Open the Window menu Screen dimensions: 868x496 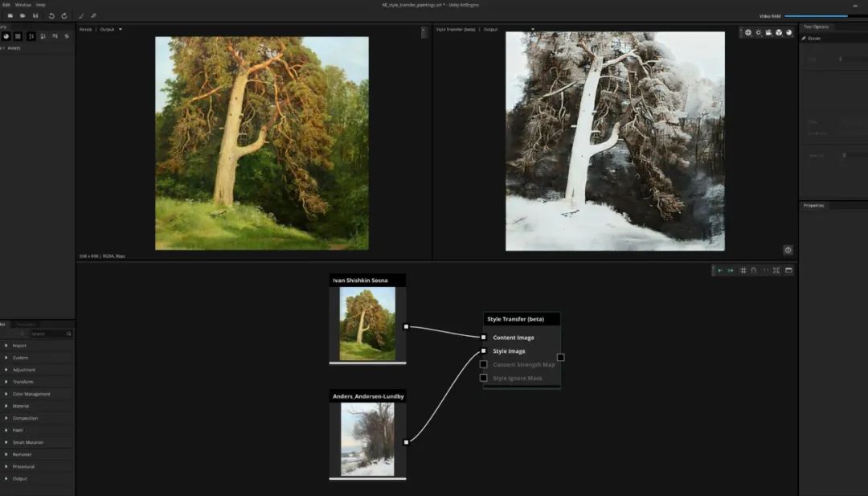pos(23,5)
